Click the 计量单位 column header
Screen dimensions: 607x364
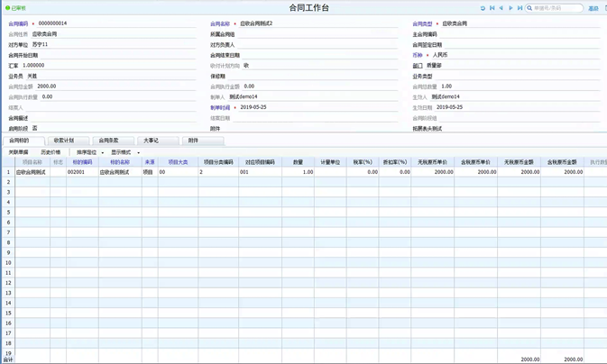[x=330, y=162]
